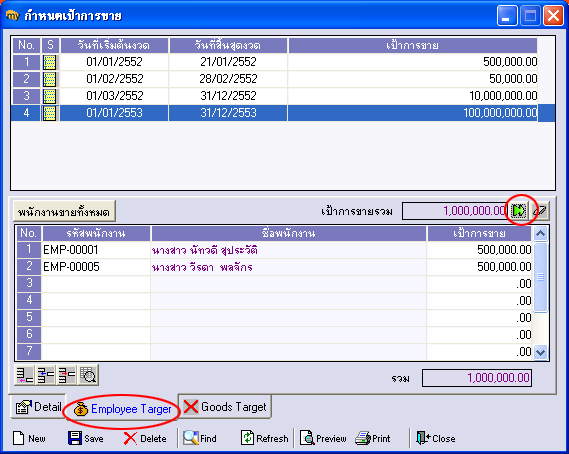Select period row 2 starting 01/02/2552
569x454 pixels.
point(275,79)
